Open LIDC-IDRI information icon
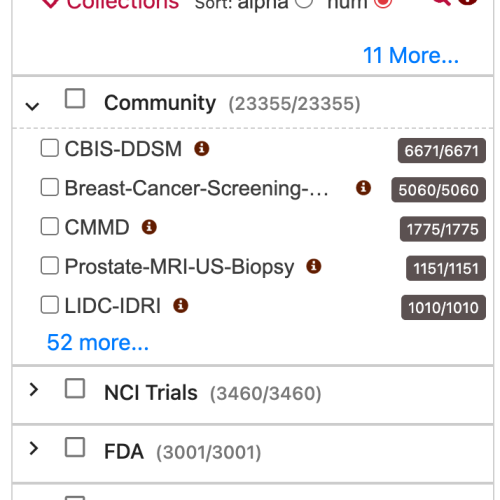This screenshot has height=500, width=500. point(181,305)
